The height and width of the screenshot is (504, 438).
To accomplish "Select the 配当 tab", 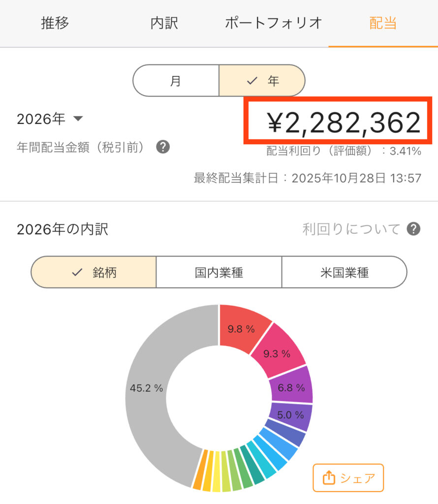I will 382,23.
